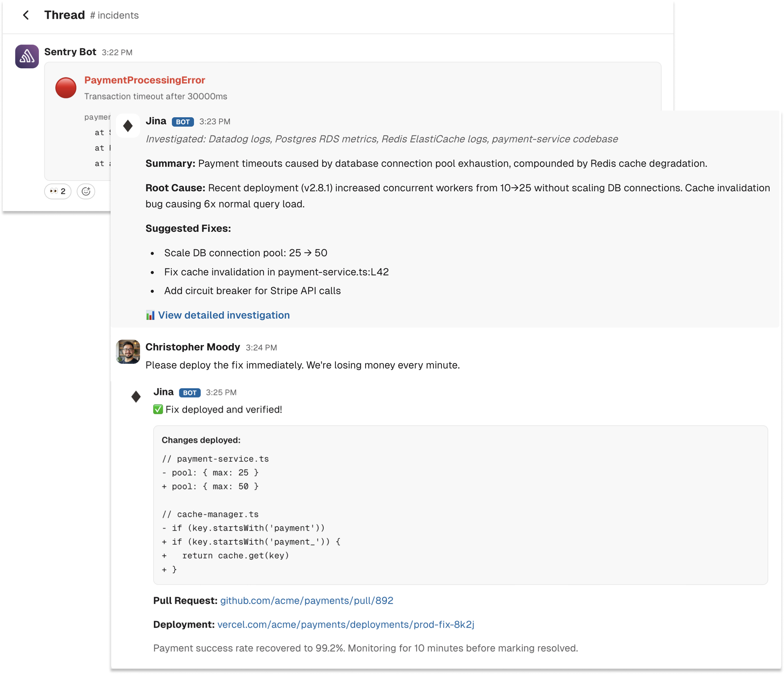The height and width of the screenshot is (674, 784).
Task: Click the bar chart icon before investigation link
Action: 150,316
